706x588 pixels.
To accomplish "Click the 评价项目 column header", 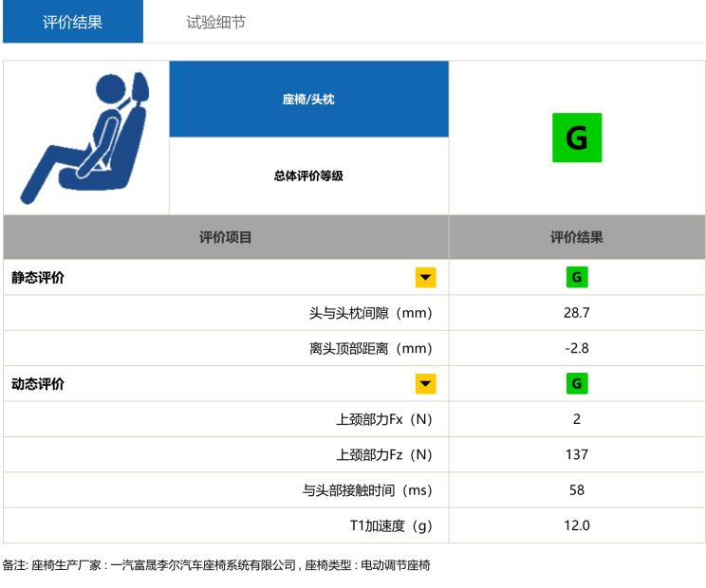I will point(226,237).
